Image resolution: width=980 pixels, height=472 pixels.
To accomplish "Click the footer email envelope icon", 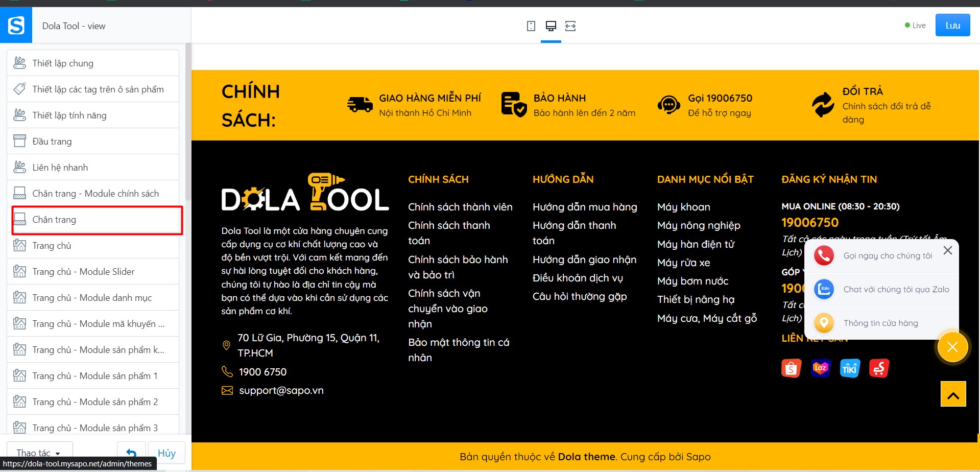I will (x=227, y=390).
